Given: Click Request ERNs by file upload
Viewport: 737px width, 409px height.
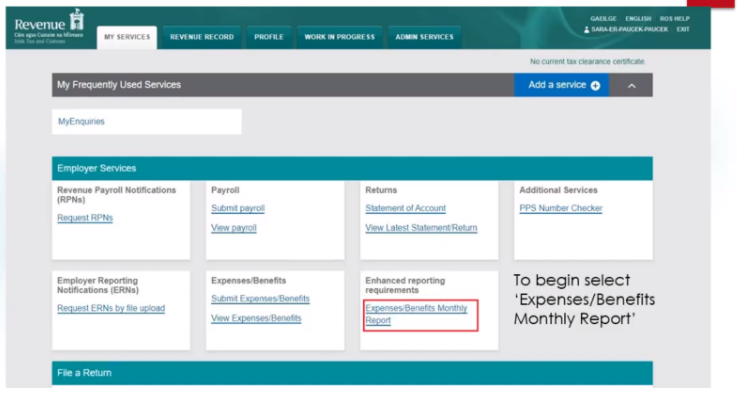Looking at the screenshot, I should [x=111, y=308].
